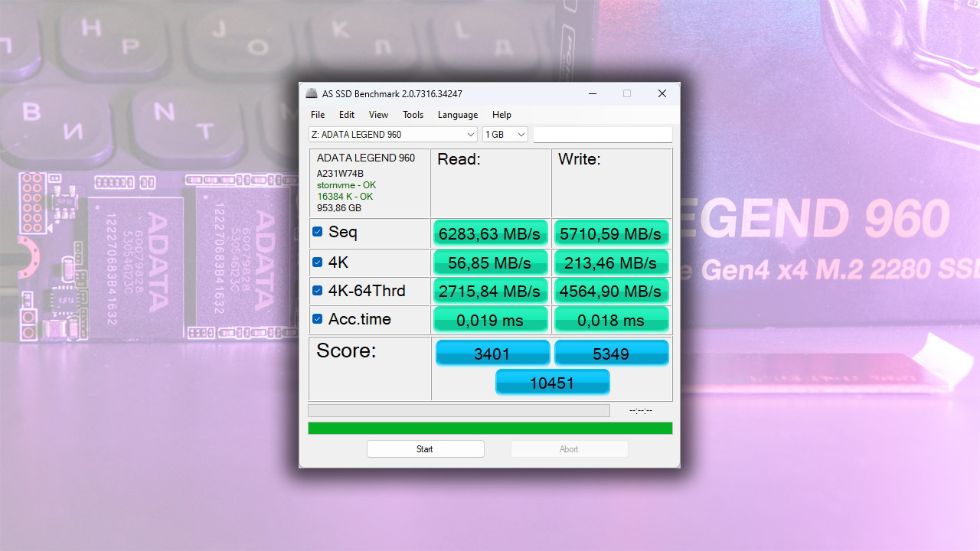This screenshot has width=980, height=551.
Task: Click the write access time 0,018 ms
Action: 611,320
